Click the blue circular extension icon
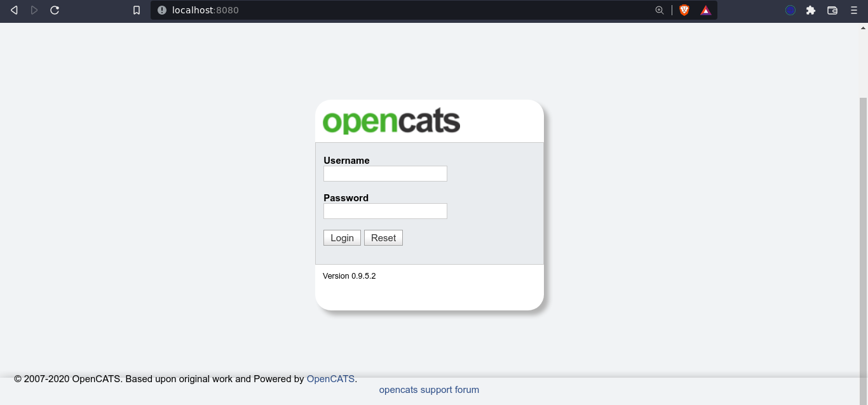 [x=790, y=10]
